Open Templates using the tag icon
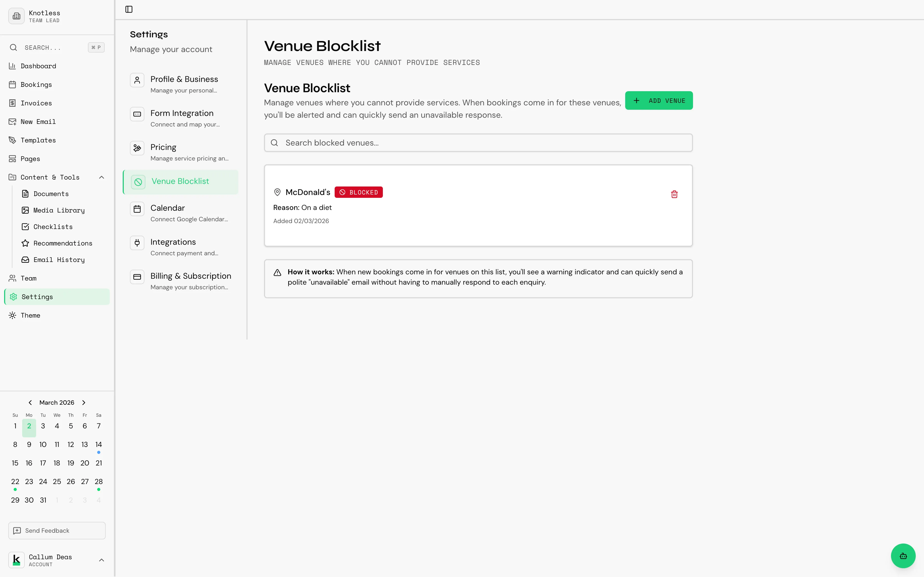Viewport: 924px width, 577px height. tap(13, 140)
